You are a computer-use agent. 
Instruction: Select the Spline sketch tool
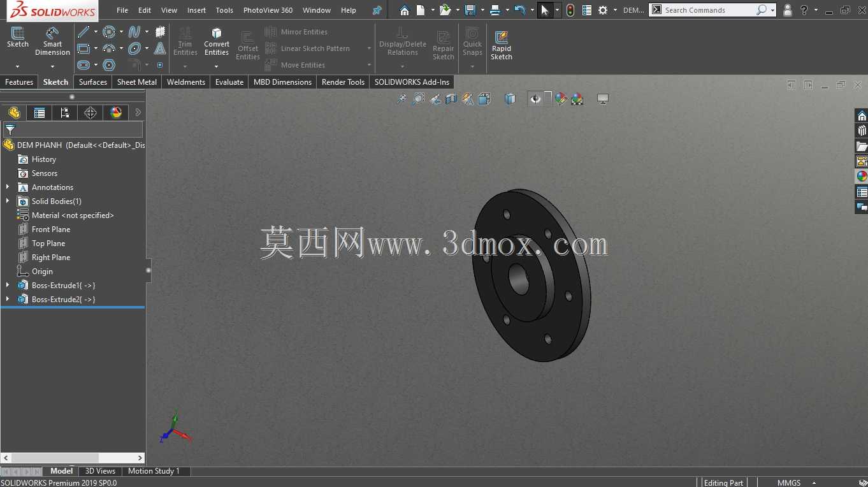[x=134, y=32]
